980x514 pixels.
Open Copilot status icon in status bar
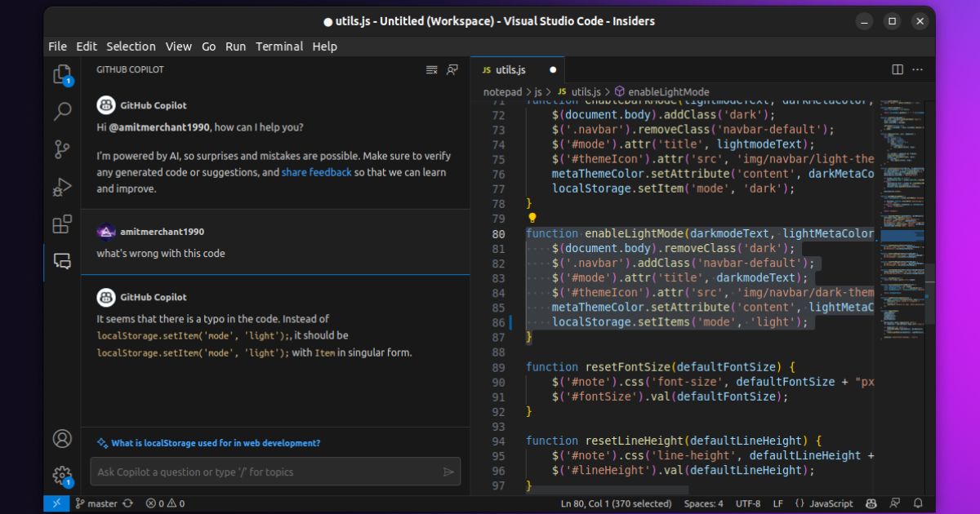[x=871, y=503]
